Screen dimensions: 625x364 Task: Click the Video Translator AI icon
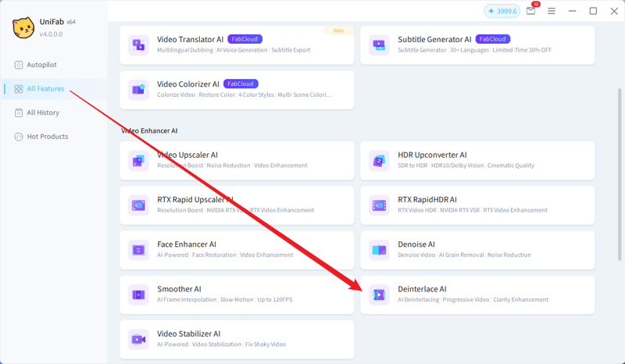(x=138, y=45)
